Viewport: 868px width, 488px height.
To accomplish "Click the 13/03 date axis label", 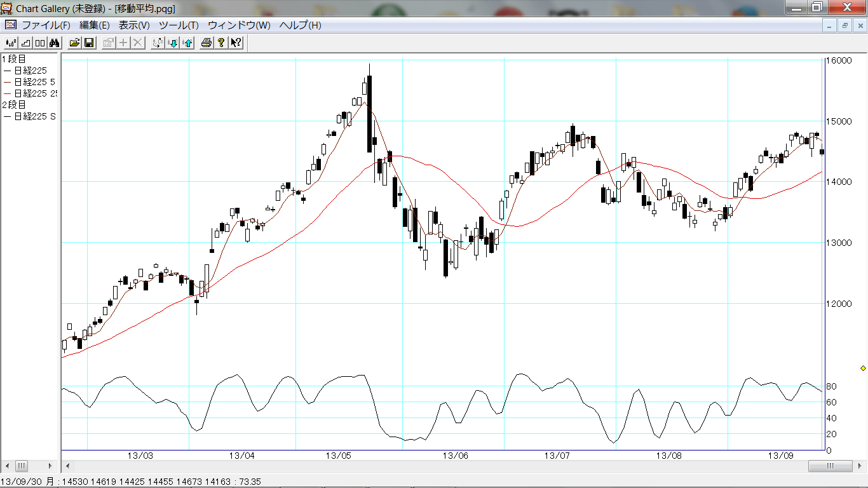I will pos(140,456).
